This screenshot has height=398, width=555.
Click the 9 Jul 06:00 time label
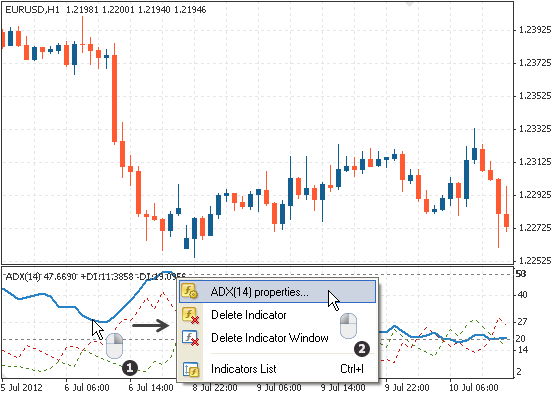(279, 388)
